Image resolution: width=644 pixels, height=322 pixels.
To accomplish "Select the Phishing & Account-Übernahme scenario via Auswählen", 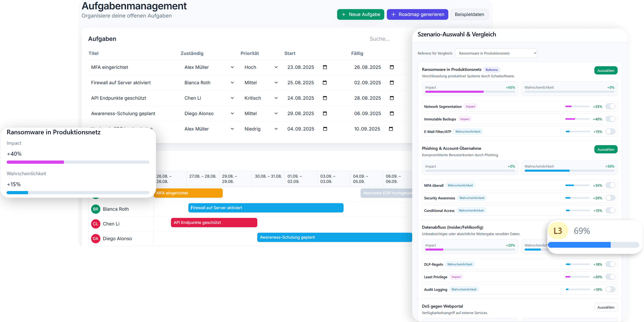I will click(x=605, y=149).
